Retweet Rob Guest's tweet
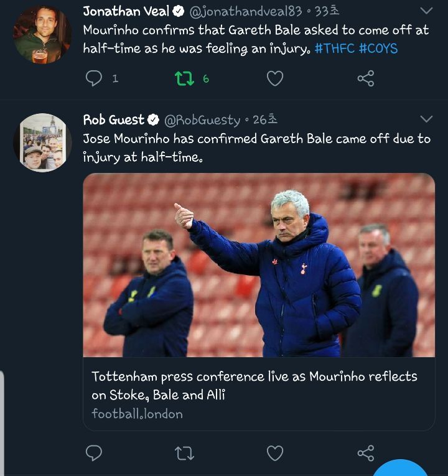Screen dimensions: 448x476 (x=184, y=453)
